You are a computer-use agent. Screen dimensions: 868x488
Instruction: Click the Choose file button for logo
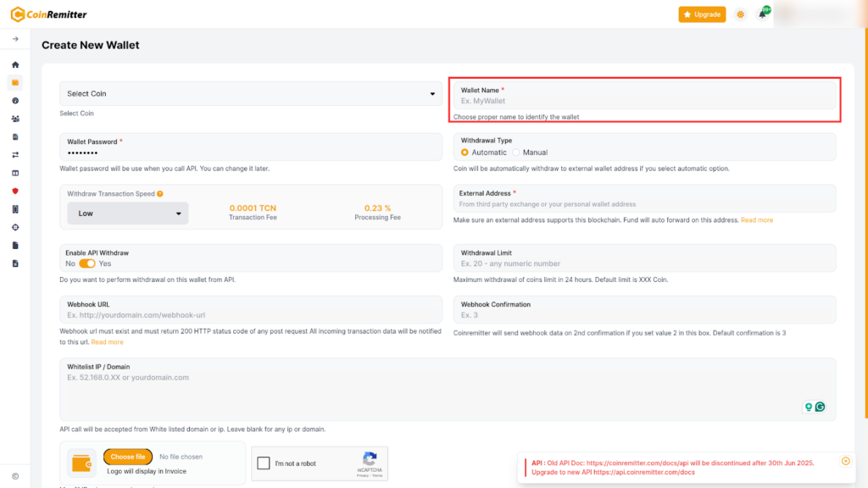click(128, 457)
